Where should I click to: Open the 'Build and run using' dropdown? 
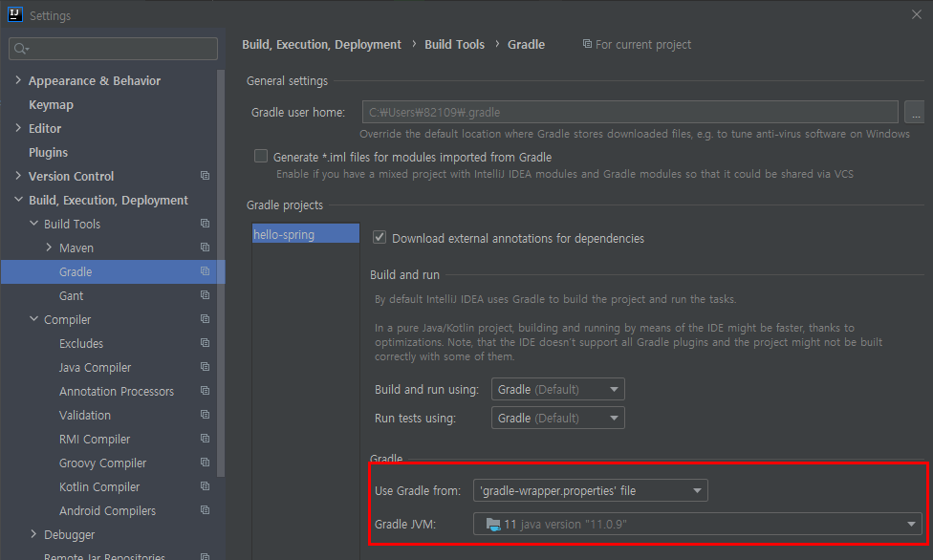click(x=557, y=389)
